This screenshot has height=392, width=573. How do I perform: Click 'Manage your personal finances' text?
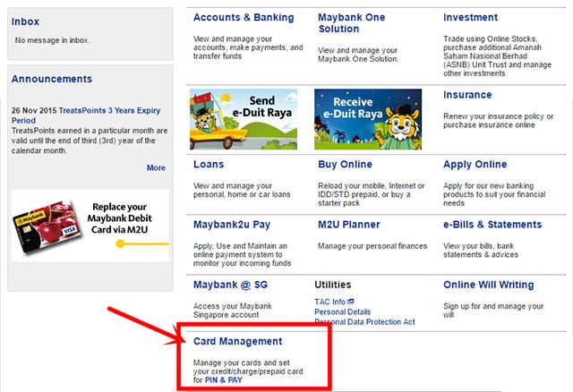(x=372, y=246)
